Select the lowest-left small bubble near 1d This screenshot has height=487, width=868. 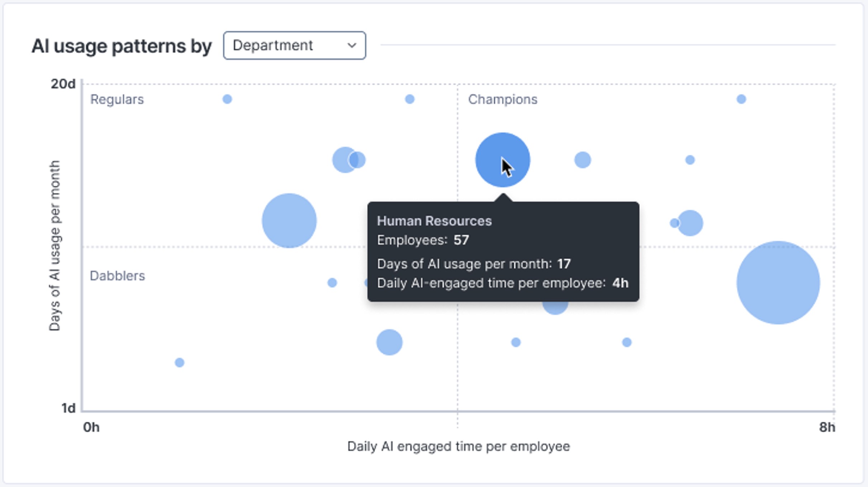(x=179, y=363)
